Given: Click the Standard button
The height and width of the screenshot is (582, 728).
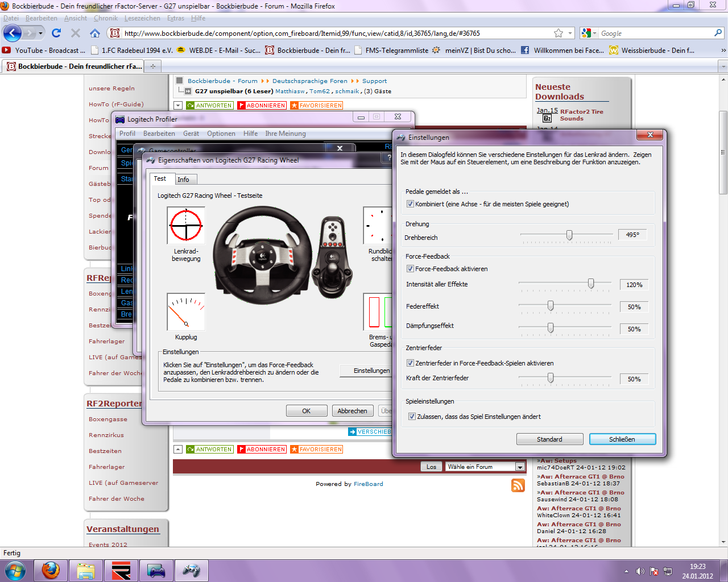Looking at the screenshot, I should [549, 439].
